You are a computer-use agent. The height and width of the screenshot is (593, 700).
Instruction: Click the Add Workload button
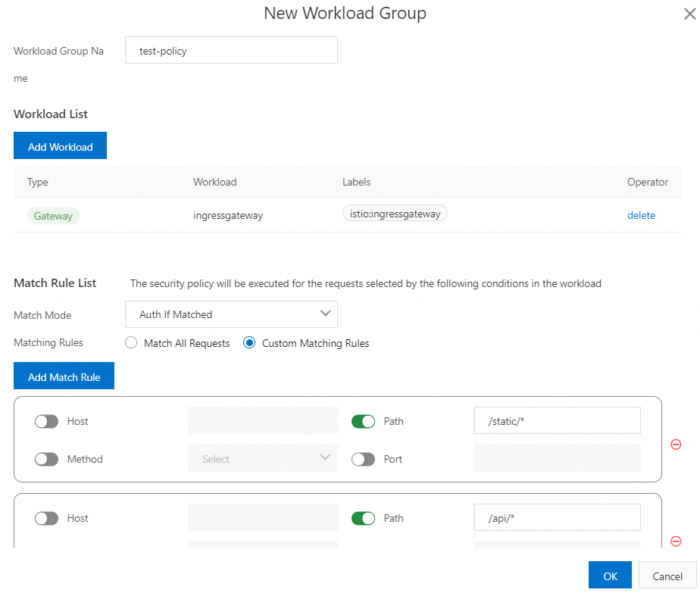coord(60,146)
